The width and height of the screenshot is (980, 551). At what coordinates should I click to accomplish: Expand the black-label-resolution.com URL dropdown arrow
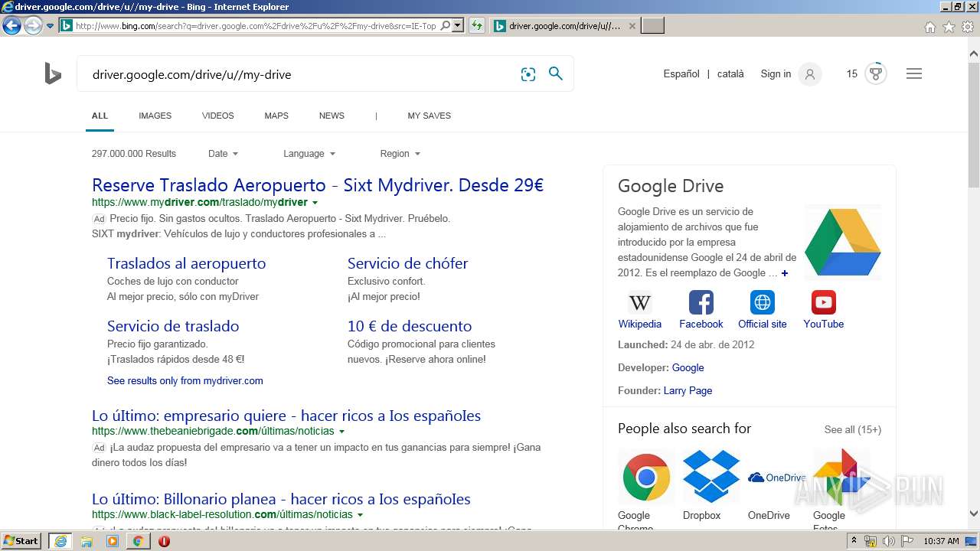tap(360, 515)
